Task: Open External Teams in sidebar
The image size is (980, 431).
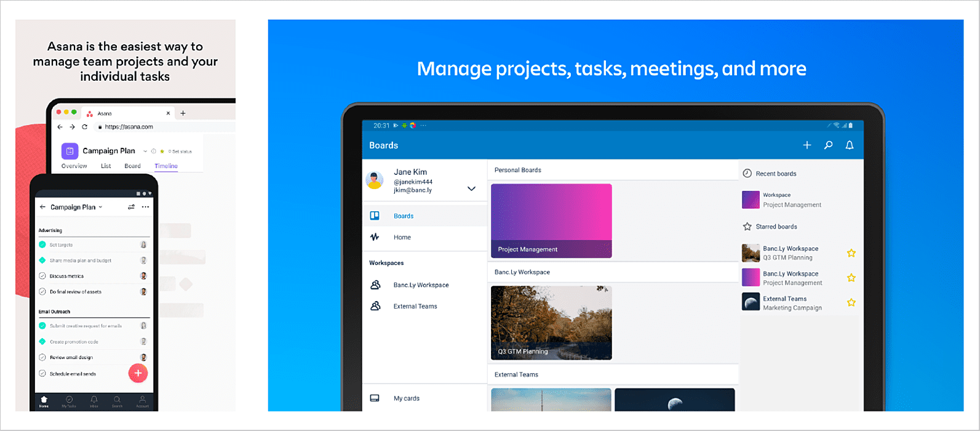Action: pyautogui.click(x=424, y=306)
